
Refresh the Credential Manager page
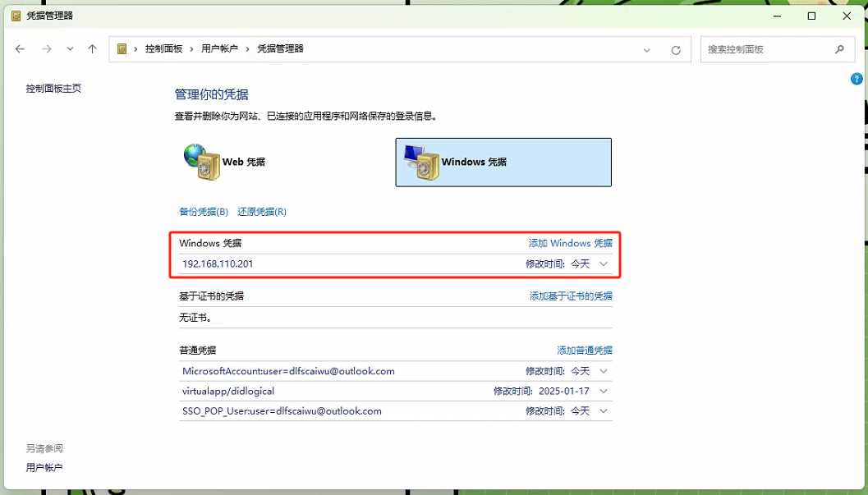point(676,50)
